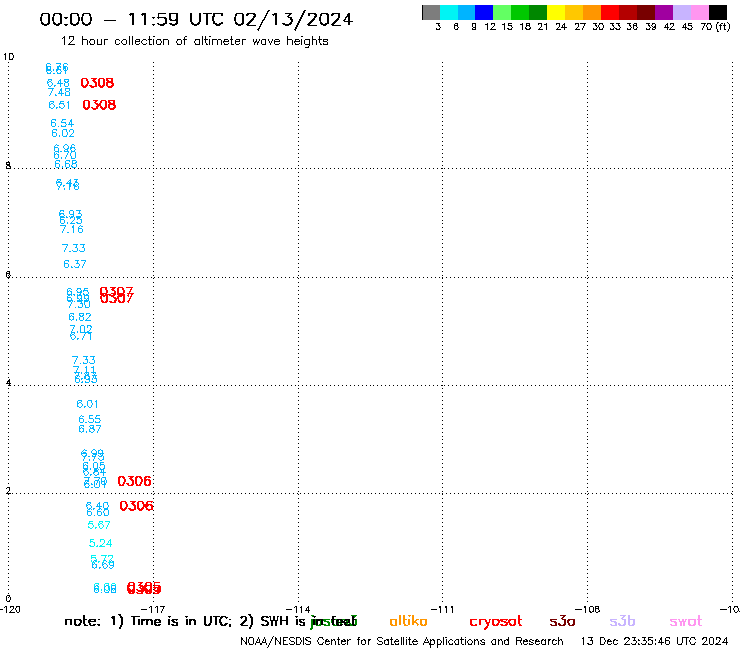
Task: Click the red 'cryosat' satellite label
Action: point(496,622)
